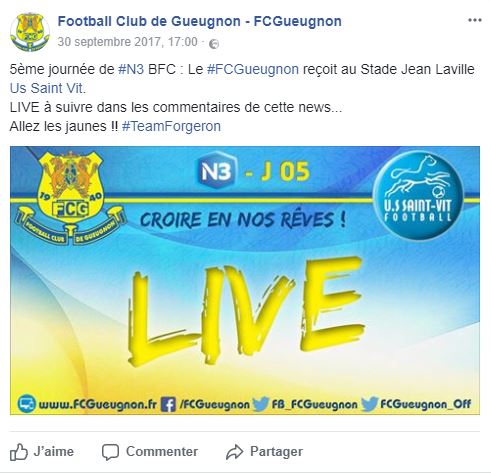The width and height of the screenshot is (491, 473).
Task: Like the post with J'aime
Action: click(42, 452)
